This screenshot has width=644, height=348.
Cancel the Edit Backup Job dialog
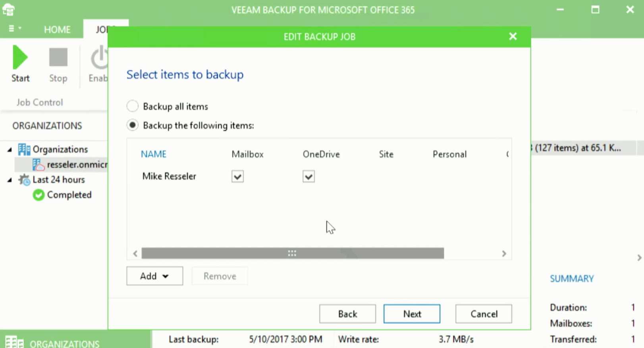tap(484, 314)
